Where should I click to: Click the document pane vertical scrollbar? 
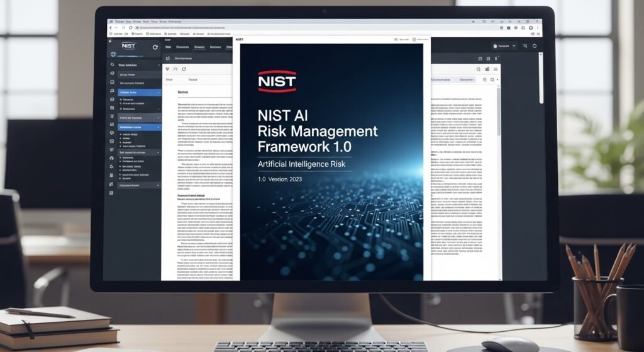tap(499, 111)
